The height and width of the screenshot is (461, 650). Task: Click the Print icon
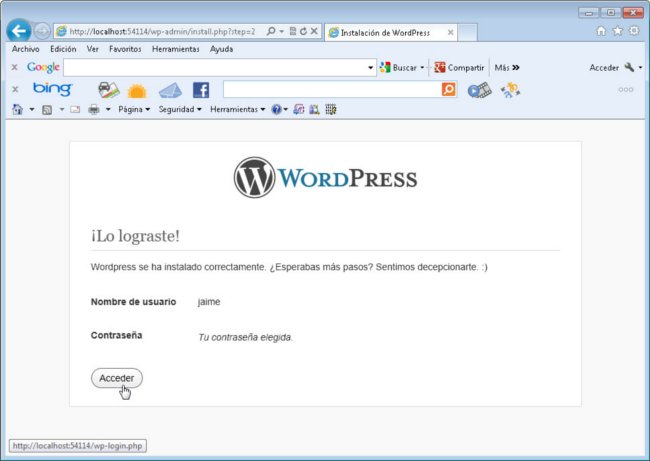94,109
